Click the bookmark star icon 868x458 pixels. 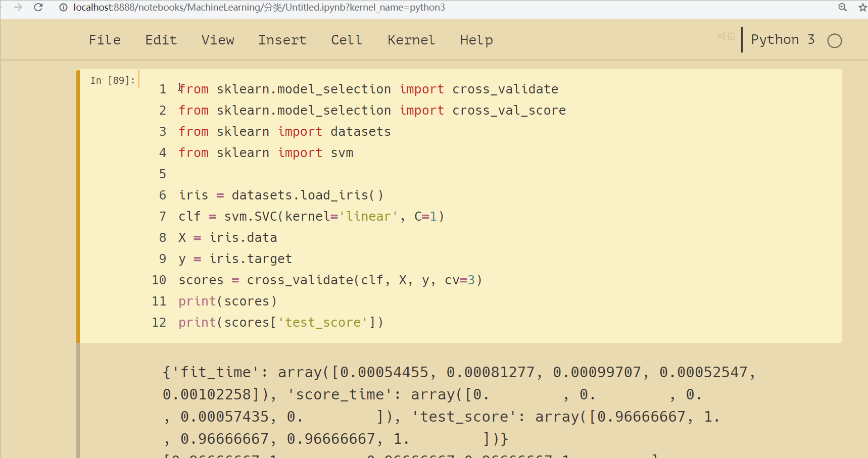pos(862,8)
